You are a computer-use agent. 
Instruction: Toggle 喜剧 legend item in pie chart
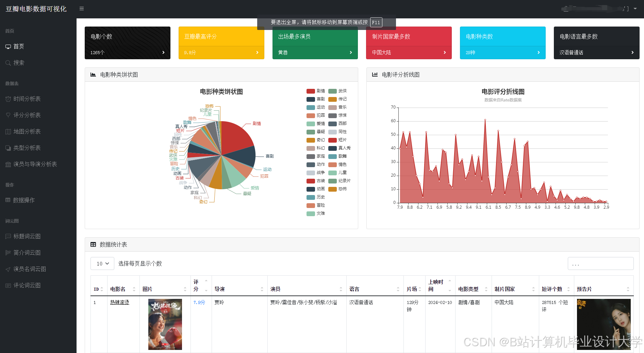click(316, 99)
